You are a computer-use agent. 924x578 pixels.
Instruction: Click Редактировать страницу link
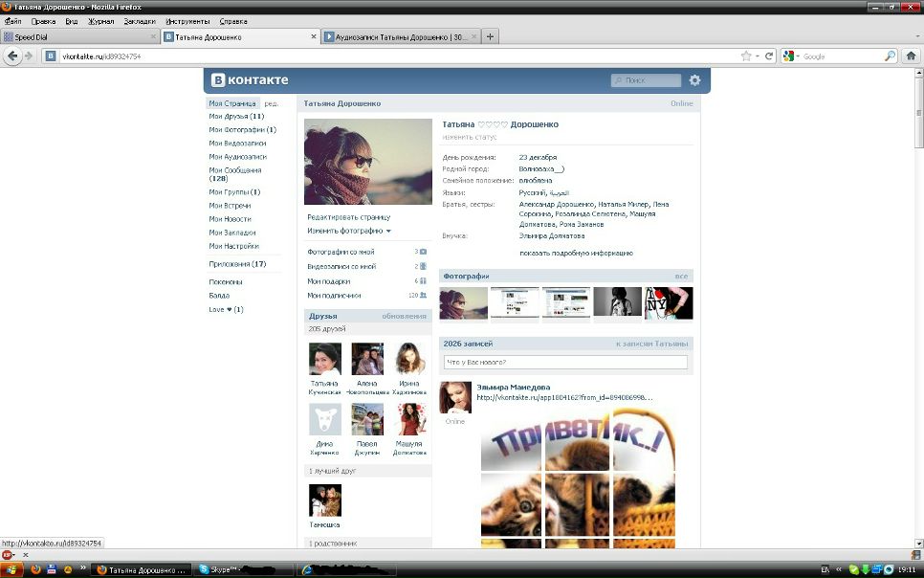point(348,217)
